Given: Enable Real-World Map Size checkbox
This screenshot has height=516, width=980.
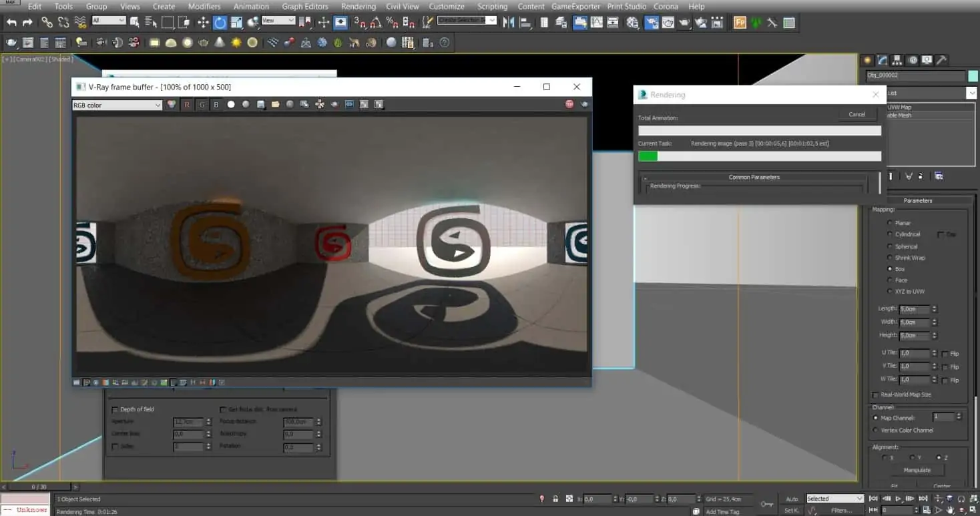Looking at the screenshot, I should tap(876, 395).
